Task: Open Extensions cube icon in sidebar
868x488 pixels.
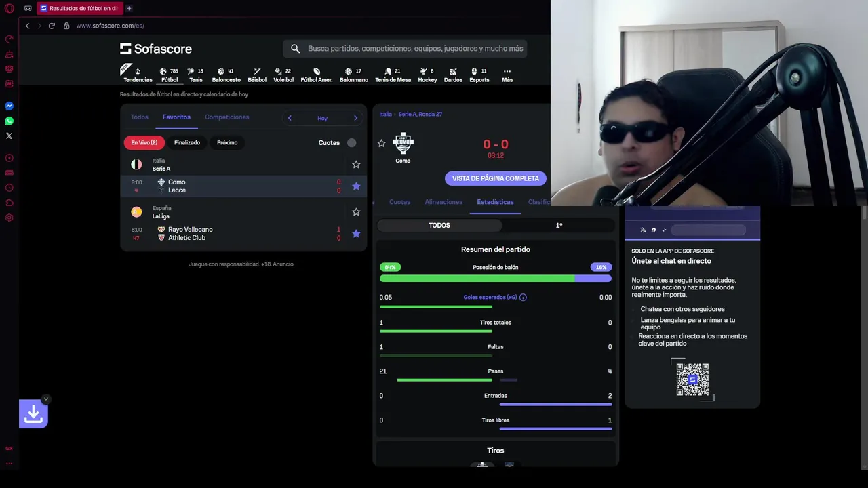Action: click(x=9, y=203)
